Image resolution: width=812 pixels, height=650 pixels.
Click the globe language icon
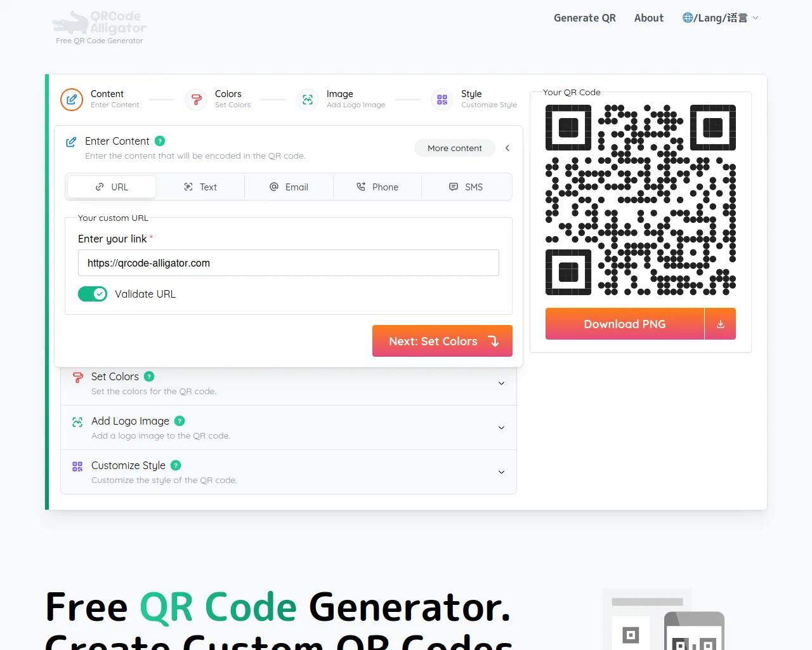tap(688, 18)
